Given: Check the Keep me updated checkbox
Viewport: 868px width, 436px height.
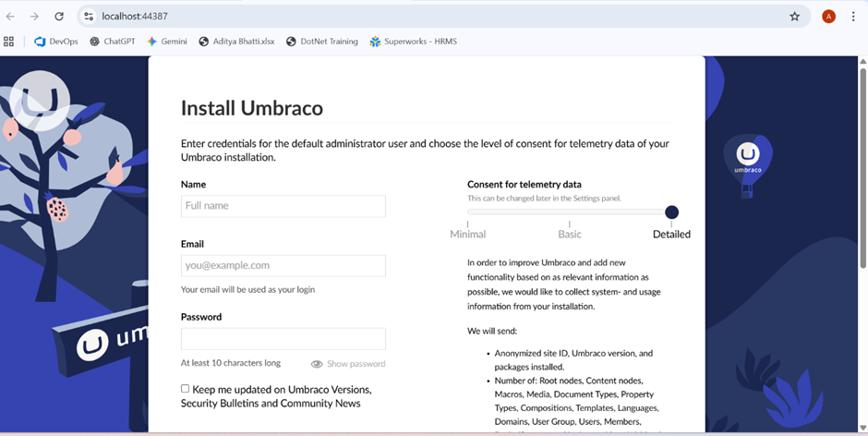Looking at the screenshot, I should pos(186,389).
